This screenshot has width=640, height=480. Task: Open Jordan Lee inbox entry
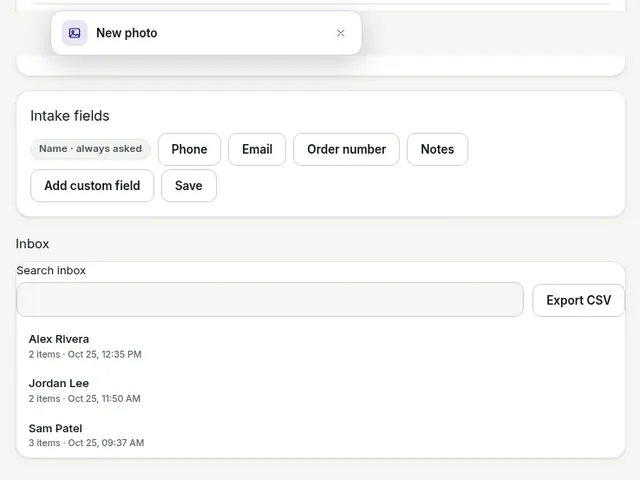[320, 391]
